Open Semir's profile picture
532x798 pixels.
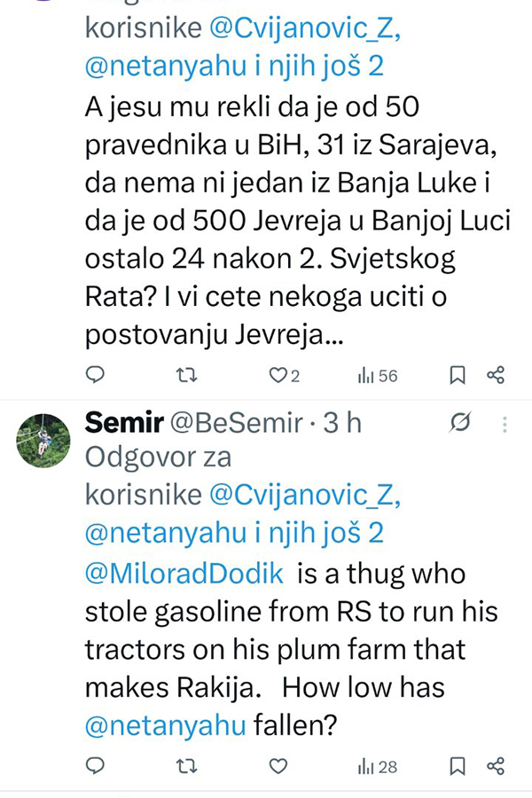tap(43, 441)
